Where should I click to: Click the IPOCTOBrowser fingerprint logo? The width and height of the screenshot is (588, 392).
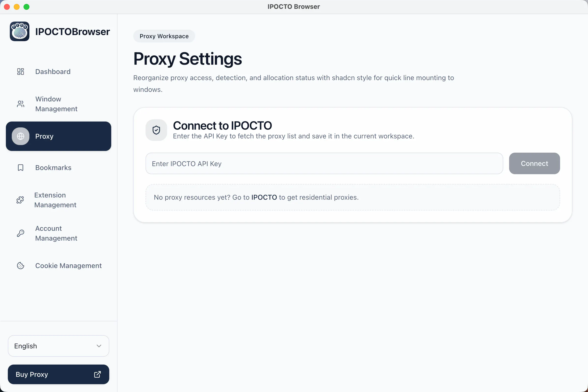click(x=20, y=31)
